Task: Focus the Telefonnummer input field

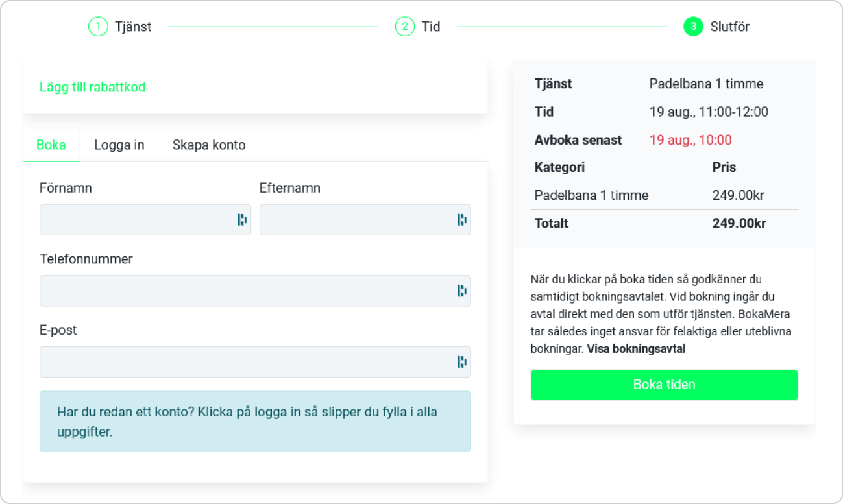Action: [255, 291]
